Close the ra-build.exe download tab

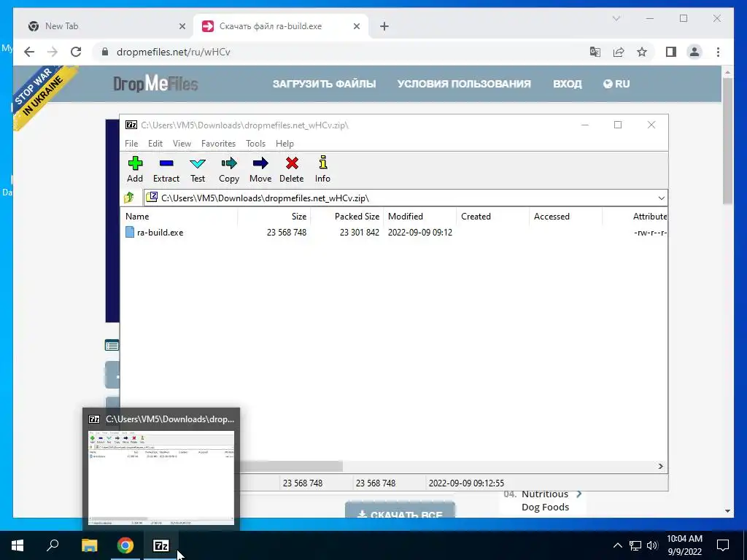pyautogui.click(x=356, y=27)
